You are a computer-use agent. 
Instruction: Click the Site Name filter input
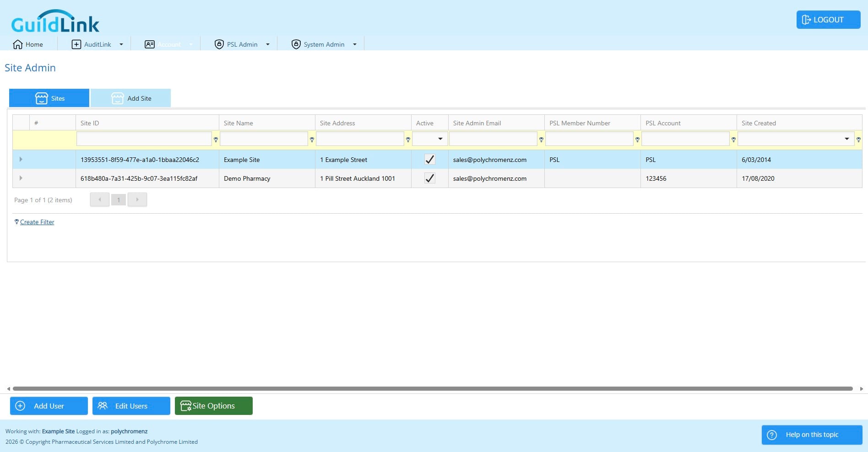point(264,139)
